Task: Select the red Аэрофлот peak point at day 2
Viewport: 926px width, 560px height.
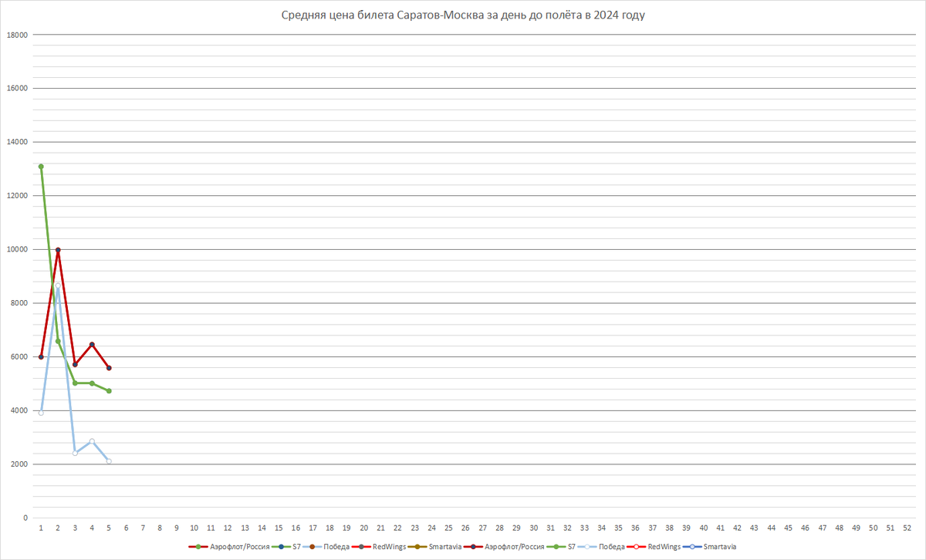Action: pyautogui.click(x=58, y=250)
